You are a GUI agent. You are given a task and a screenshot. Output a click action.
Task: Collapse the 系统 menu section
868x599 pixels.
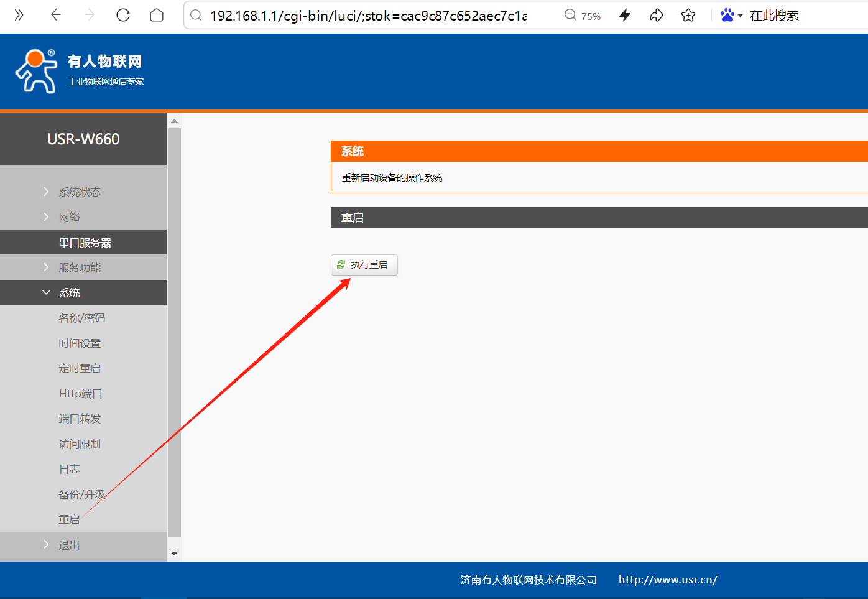(69, 292)
